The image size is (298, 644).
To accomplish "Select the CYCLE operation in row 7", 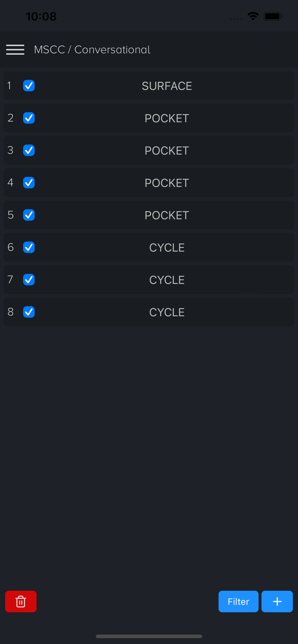I will pyautogui.click(x=167, y=279).
